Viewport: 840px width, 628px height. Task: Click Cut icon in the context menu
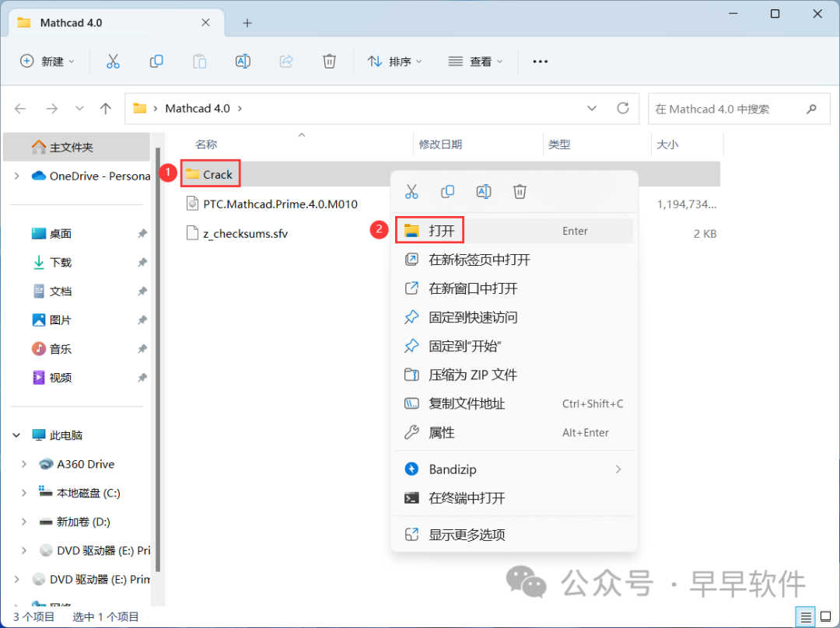tap(411, 191)
